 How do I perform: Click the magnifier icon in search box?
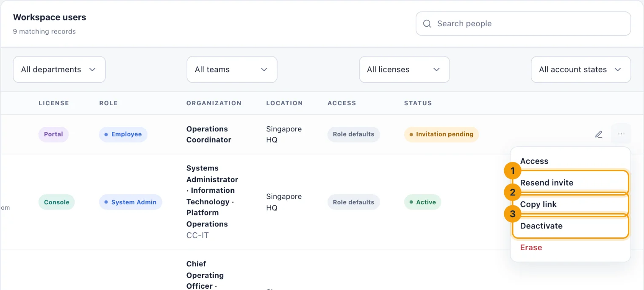[427, 24]
